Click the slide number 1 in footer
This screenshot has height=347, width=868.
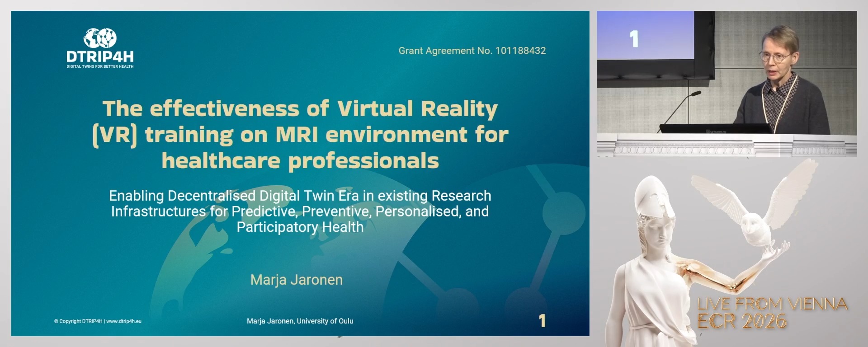coord(542,321)
